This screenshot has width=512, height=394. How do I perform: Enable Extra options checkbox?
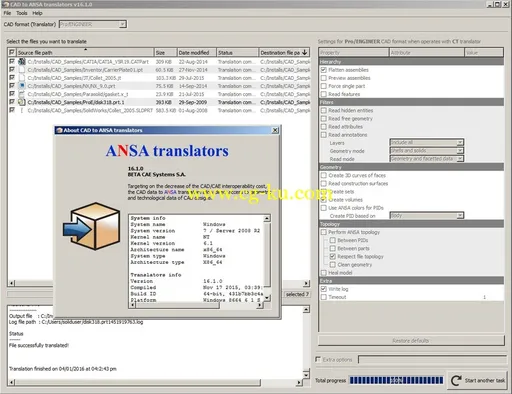(318, 359)
